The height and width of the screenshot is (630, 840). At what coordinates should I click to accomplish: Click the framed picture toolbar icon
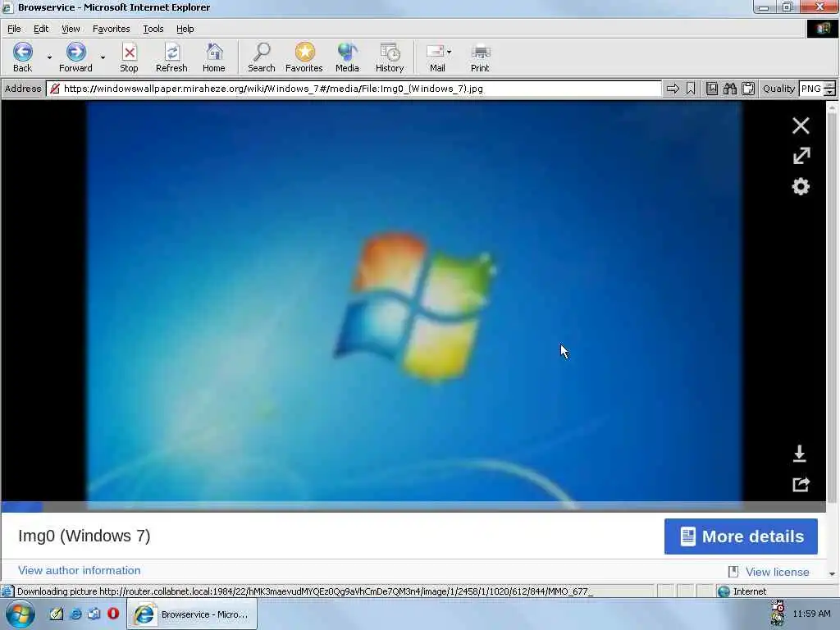pyautogui.click(x=712, y=89)
